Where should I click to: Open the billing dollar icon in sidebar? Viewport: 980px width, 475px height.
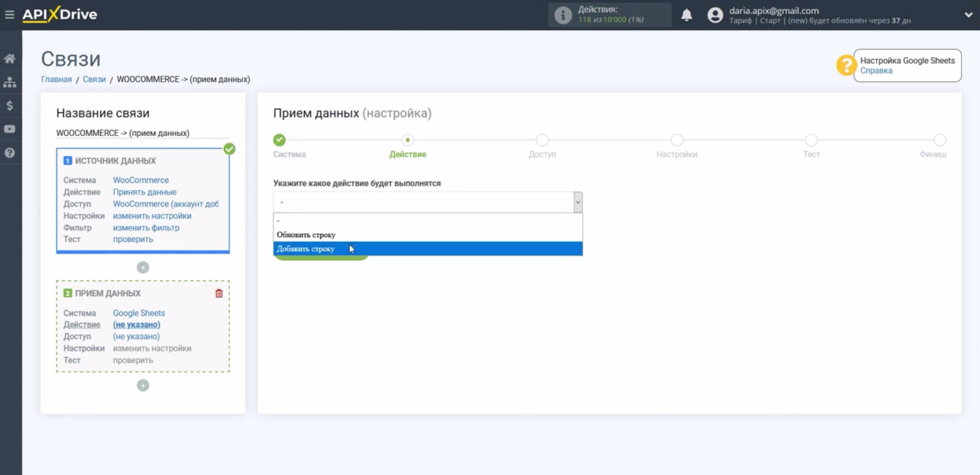pos(10,106)
